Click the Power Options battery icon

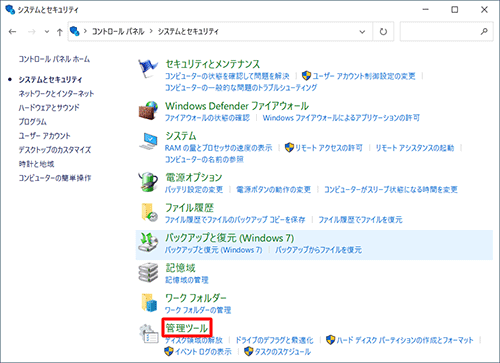point(148,182)
